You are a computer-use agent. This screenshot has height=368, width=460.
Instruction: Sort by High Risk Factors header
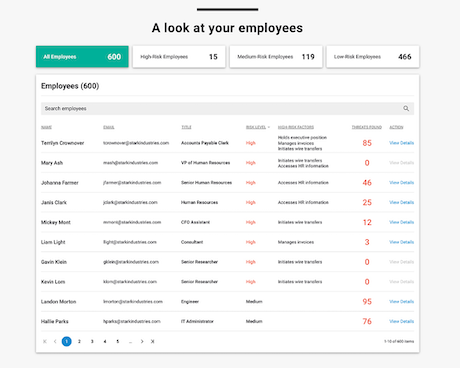[x=296, y=127]
